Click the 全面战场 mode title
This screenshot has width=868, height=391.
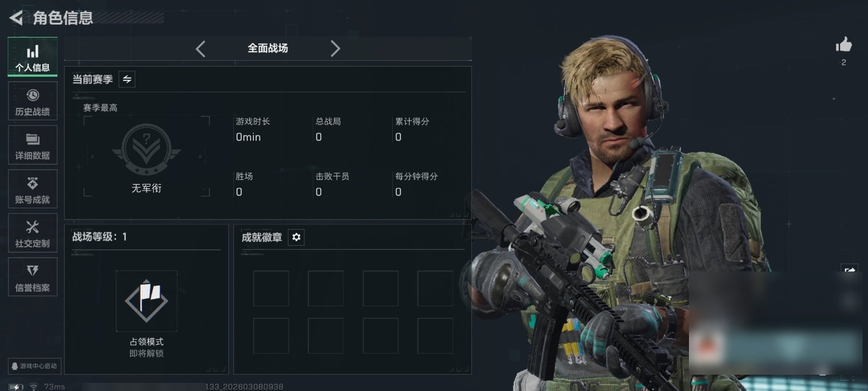coord(268,48)
